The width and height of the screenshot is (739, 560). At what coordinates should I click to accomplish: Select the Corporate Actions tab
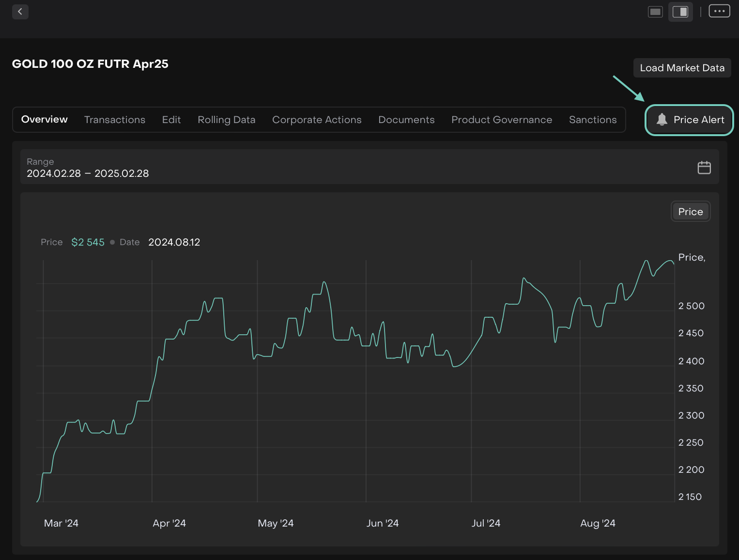(317, 120)
